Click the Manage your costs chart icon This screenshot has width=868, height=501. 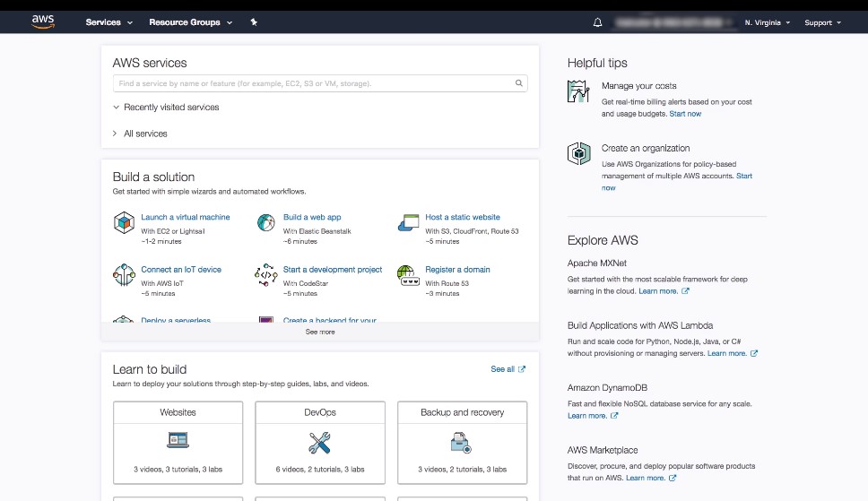(x=578, y=91)
